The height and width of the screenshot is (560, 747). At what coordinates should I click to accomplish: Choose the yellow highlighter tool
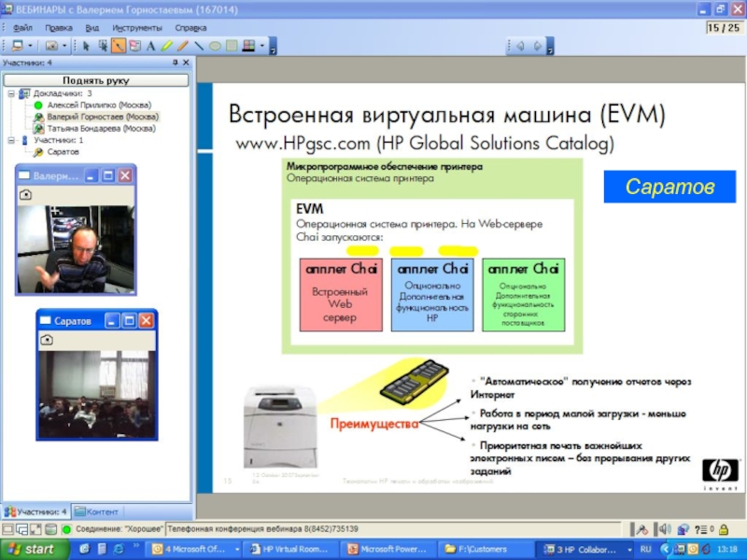[x=167, y=45]
